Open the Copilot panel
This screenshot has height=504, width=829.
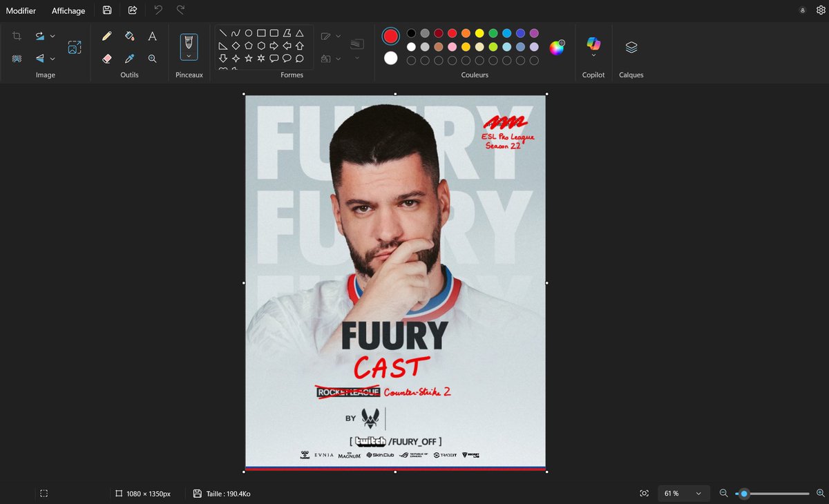593,47
